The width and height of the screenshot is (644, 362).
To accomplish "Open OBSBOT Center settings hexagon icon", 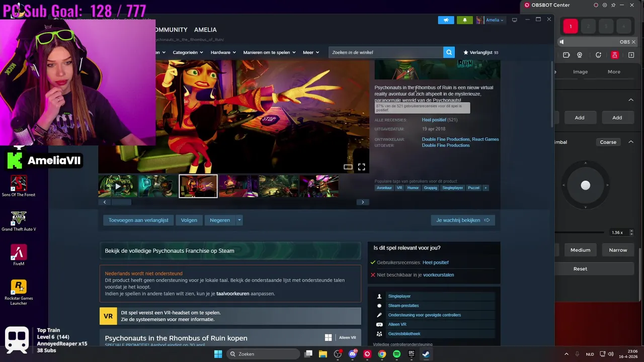I will [605, 5].
